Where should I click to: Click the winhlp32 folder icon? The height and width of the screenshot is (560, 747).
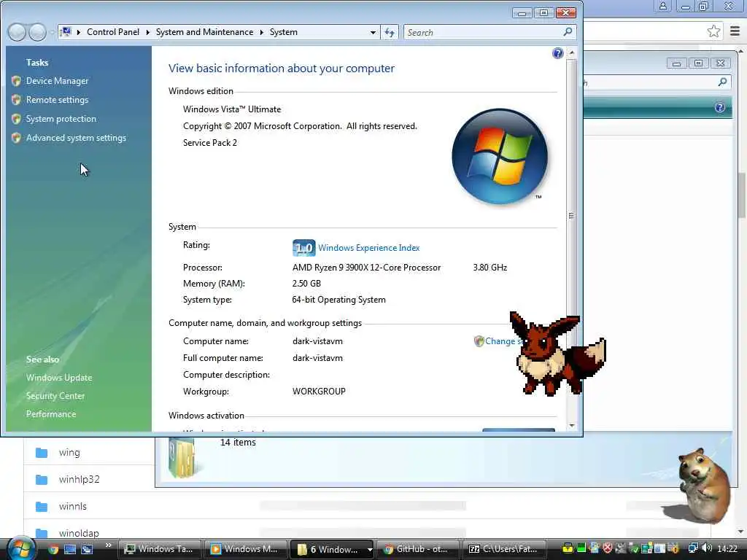click(42, 480)
